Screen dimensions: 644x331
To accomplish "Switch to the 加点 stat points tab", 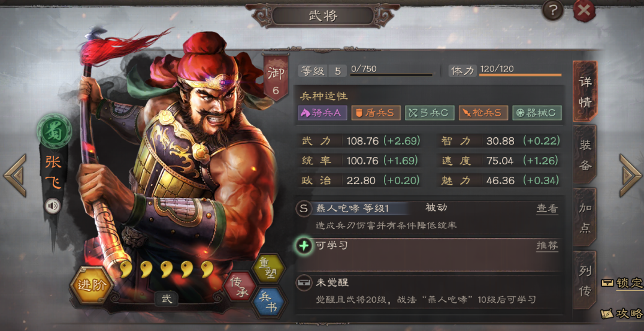I will click(x=585, y=217).
